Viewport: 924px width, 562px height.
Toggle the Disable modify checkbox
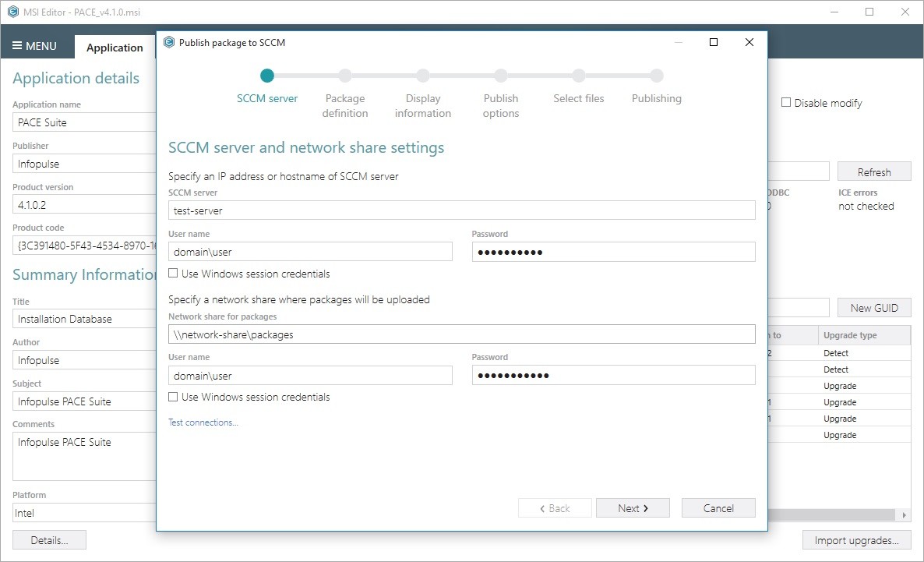[786, 103]
